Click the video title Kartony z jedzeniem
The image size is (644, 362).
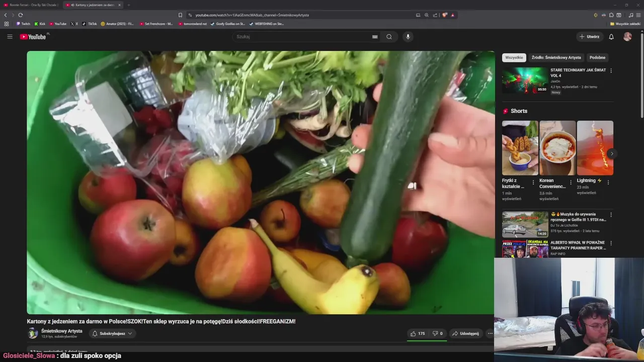click(x=161, y=321)
